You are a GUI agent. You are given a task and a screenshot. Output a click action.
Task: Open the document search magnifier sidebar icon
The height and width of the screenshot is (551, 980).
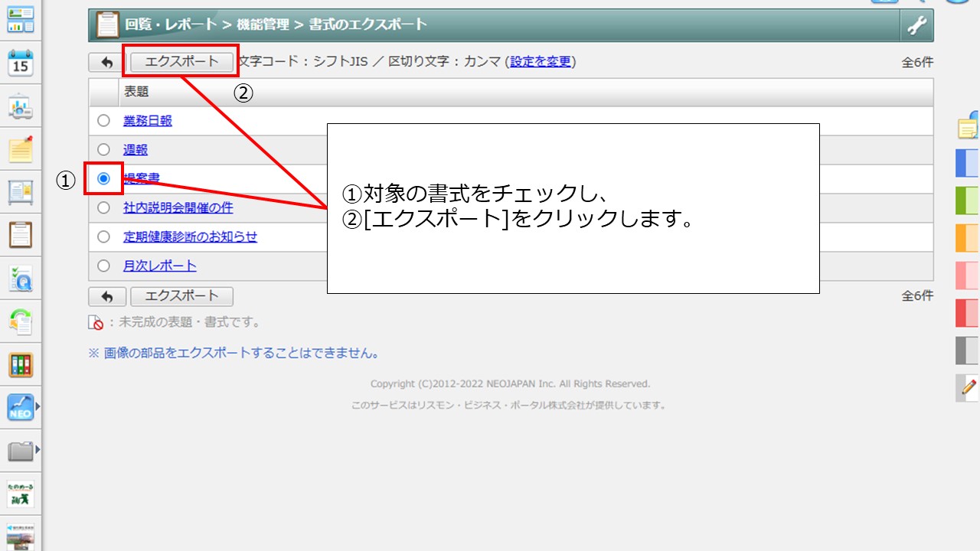[21, 279]
